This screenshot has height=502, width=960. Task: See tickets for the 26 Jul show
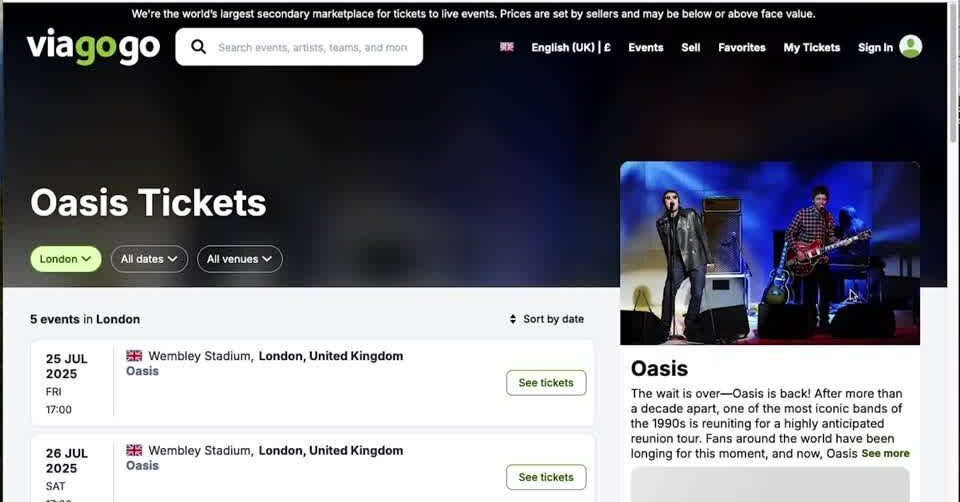pos(546,477)
